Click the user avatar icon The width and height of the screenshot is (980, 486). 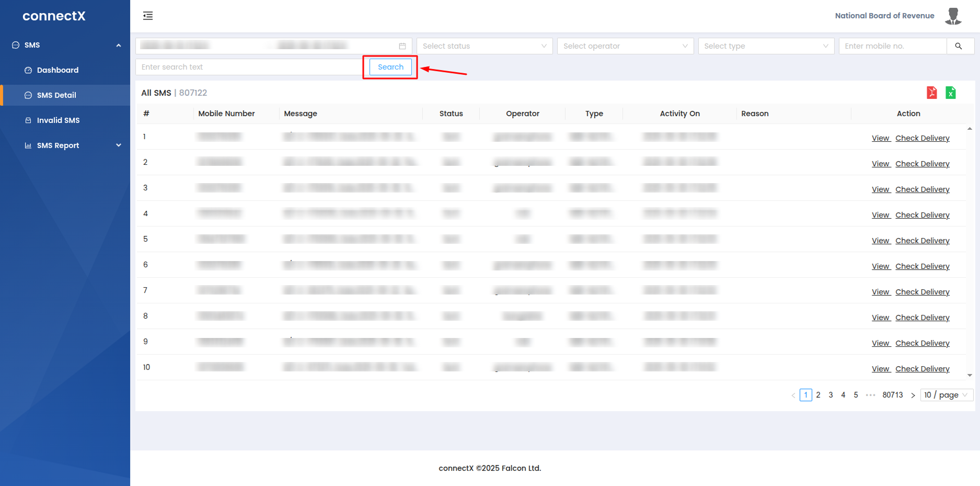pos(953,16)
